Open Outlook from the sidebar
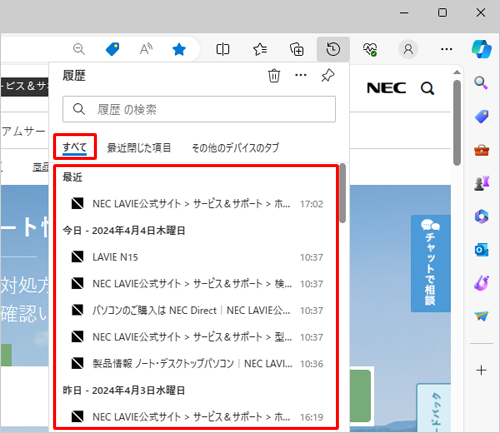Viewport: 500px width, 433px height. 482,250
